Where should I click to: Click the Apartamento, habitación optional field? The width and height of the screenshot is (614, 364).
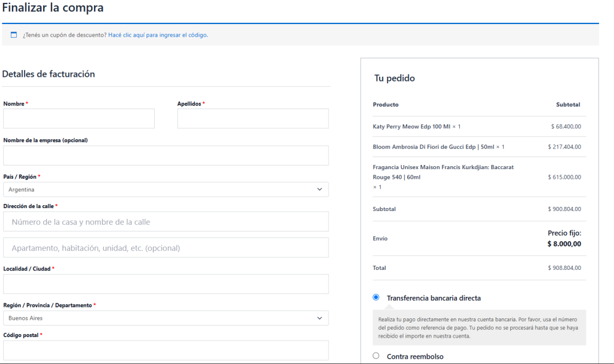click(165, 248)
